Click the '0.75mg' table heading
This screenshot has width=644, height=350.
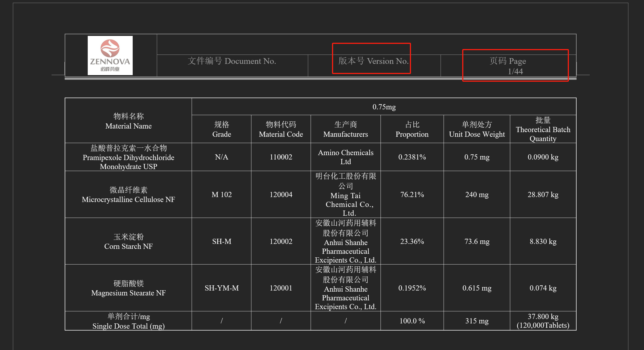click(x=384, y=107)
